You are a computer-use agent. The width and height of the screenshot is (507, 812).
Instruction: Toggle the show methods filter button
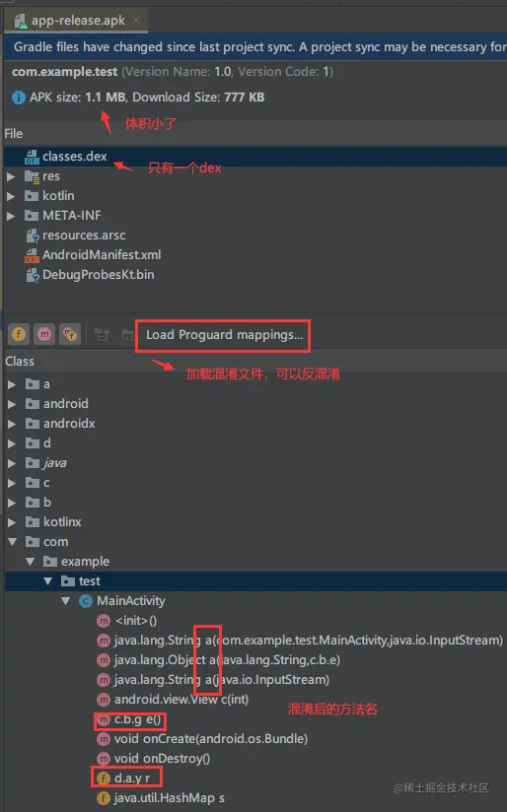coord(44,334)
